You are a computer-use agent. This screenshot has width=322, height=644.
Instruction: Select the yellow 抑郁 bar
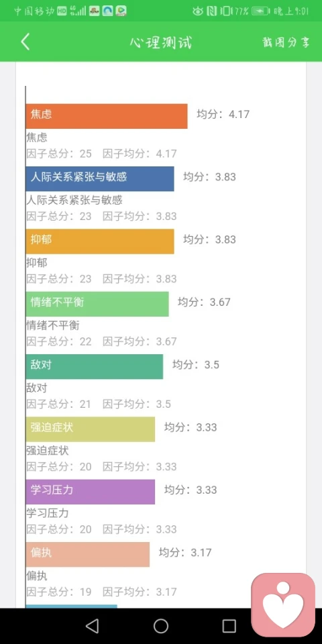point(100,241)
